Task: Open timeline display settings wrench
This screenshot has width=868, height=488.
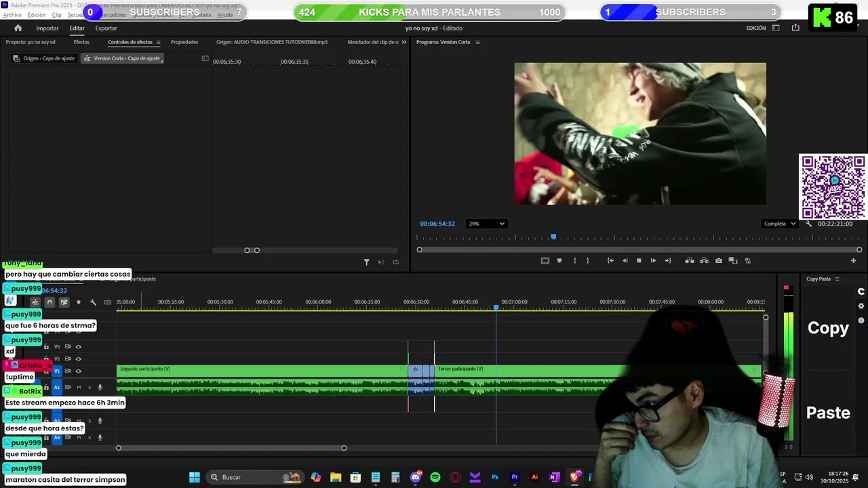Action: 93,302
